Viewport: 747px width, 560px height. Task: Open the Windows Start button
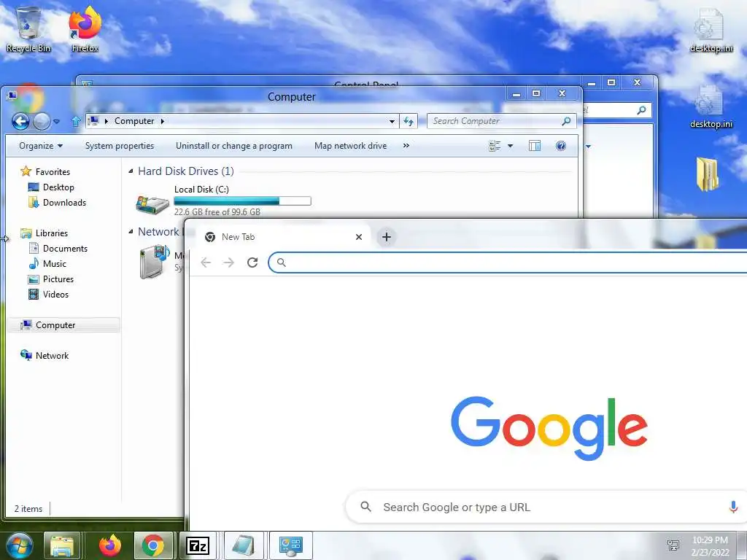click(20, 545)
